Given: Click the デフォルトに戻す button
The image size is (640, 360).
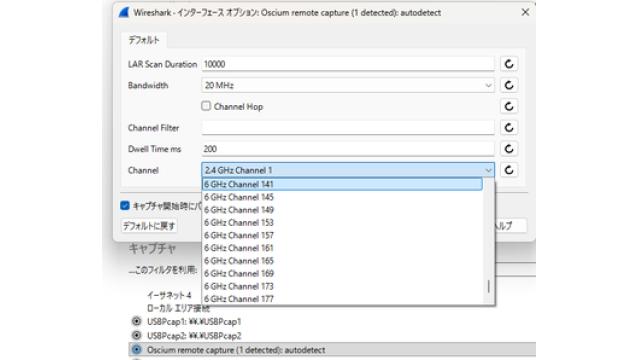Looking at the screenshot, I should coord(149,226).
